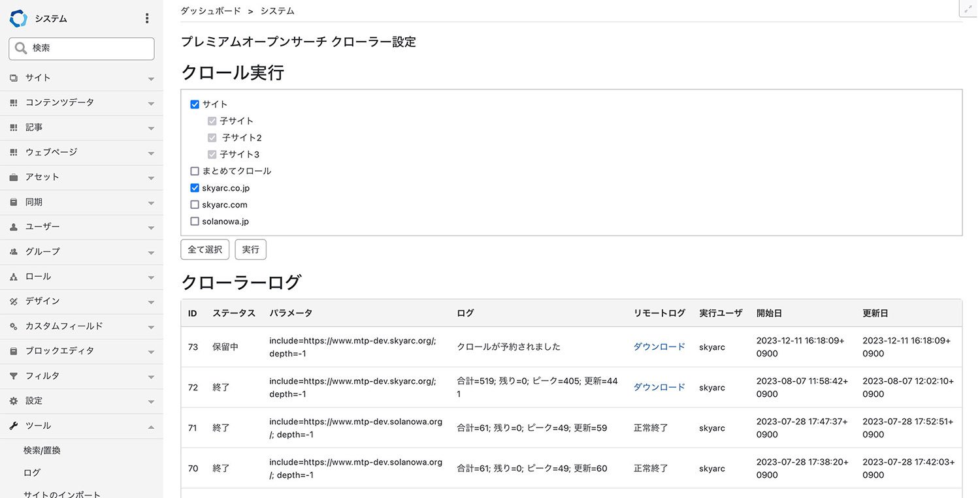Image resolution: width=980 pixels, height=498 pixels.
Task: Click the 同期 sidebar icon
Action: (x=14, y=202)
